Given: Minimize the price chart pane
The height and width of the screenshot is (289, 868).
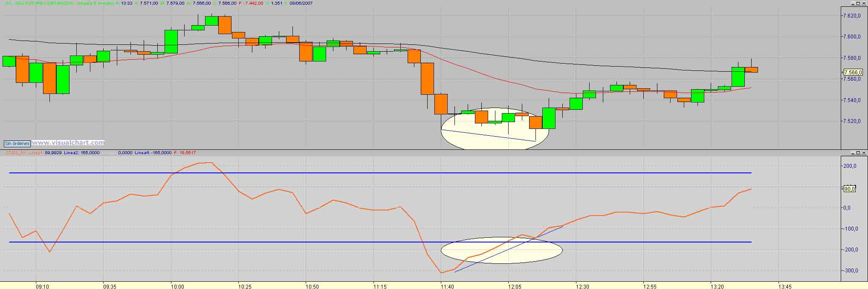Looking at the screenshot, I should tap(852, 3).
